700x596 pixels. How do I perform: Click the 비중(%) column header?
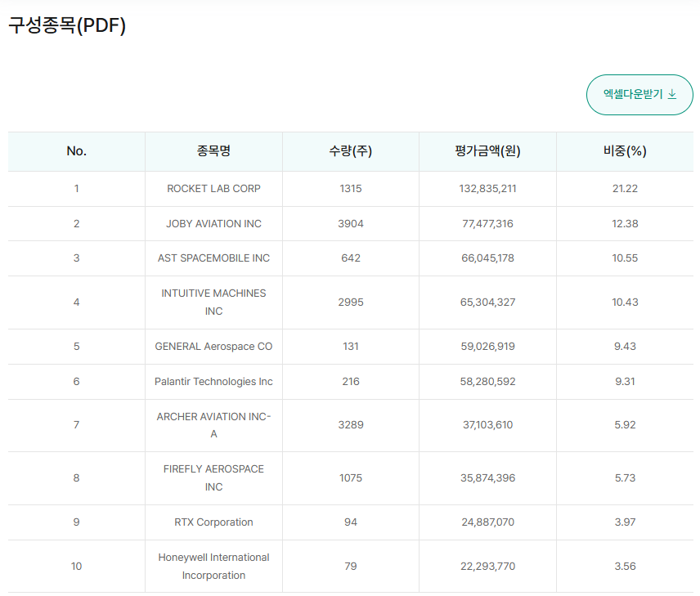(625, 151)
